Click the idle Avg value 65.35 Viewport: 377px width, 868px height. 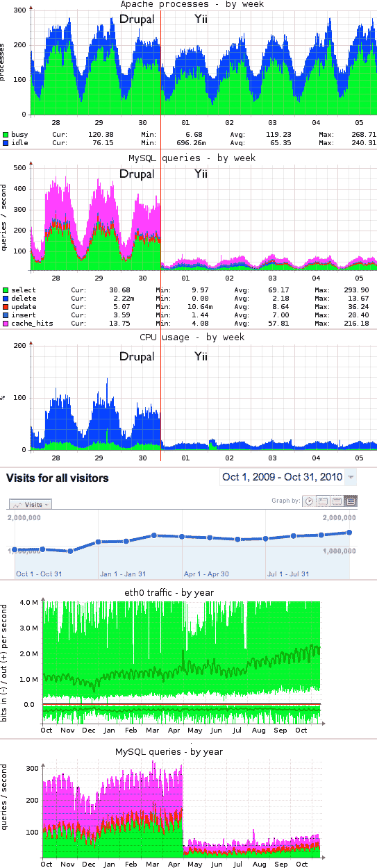coord(280,142)
